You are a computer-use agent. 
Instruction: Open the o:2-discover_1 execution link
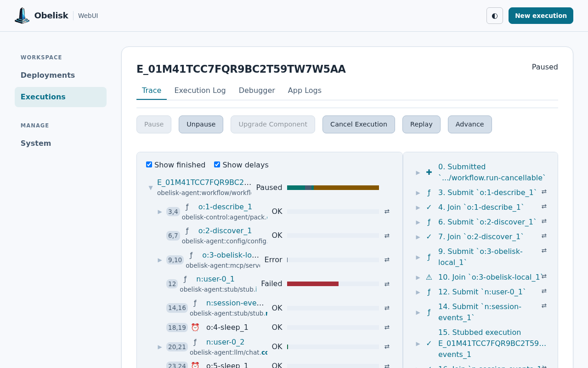click(225, 231)
